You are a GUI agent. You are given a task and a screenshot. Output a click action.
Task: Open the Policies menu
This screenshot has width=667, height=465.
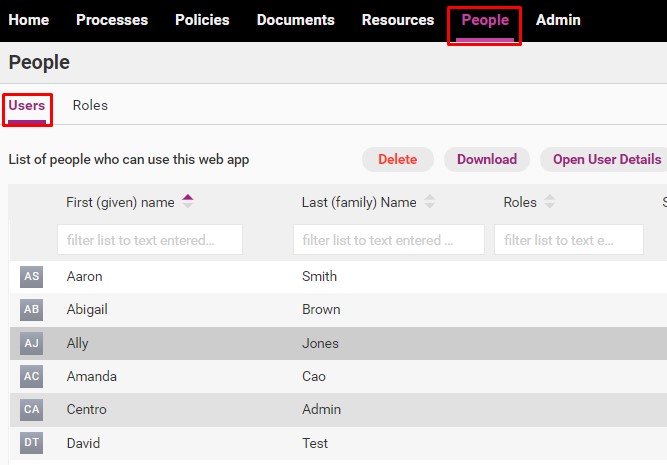[202, 20]
